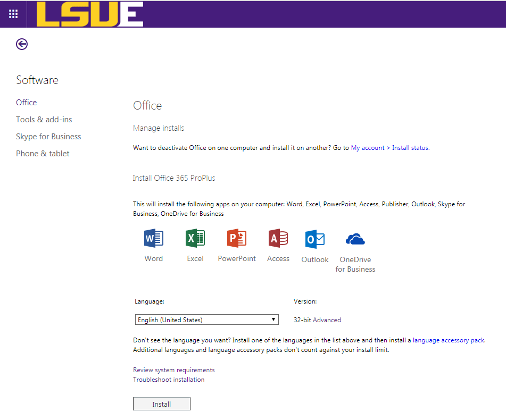Screen dimensions: 506x420
Task: Open Troubleshoot installation link
Action: pyautogui.click(x=169, y=380)
